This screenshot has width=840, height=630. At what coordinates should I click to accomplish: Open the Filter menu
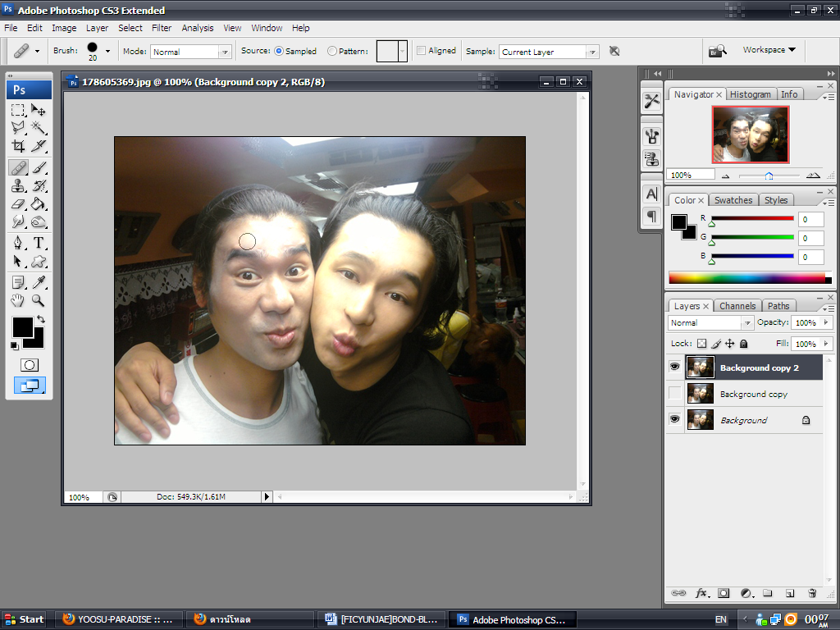[162, 28]
